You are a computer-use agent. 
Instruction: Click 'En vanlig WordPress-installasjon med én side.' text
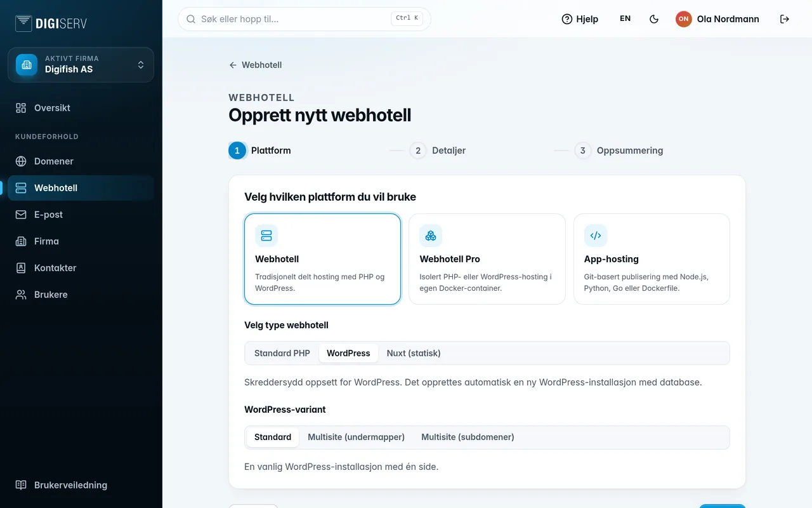(x=341, y=467)
